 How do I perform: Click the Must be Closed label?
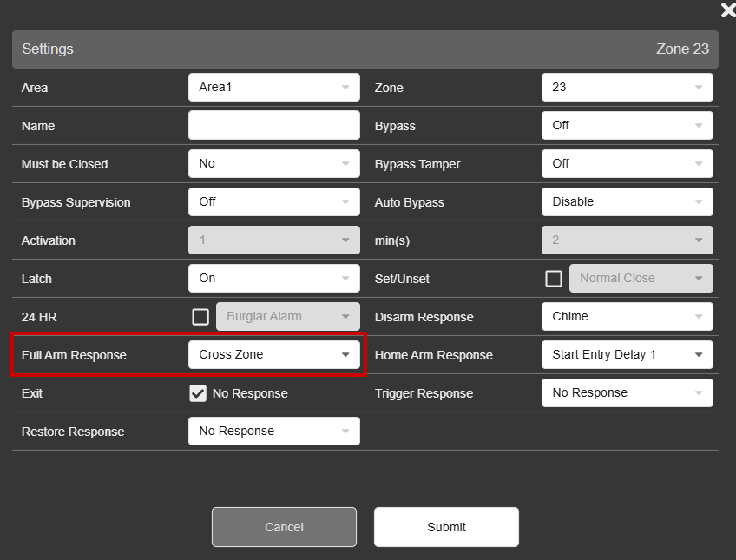pos(64,164)
